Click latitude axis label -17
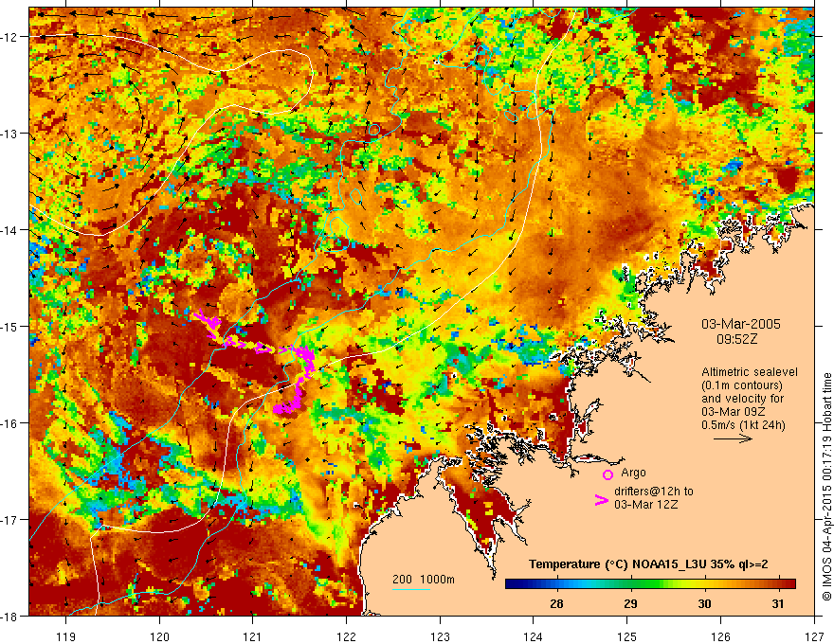 [10, 520]
